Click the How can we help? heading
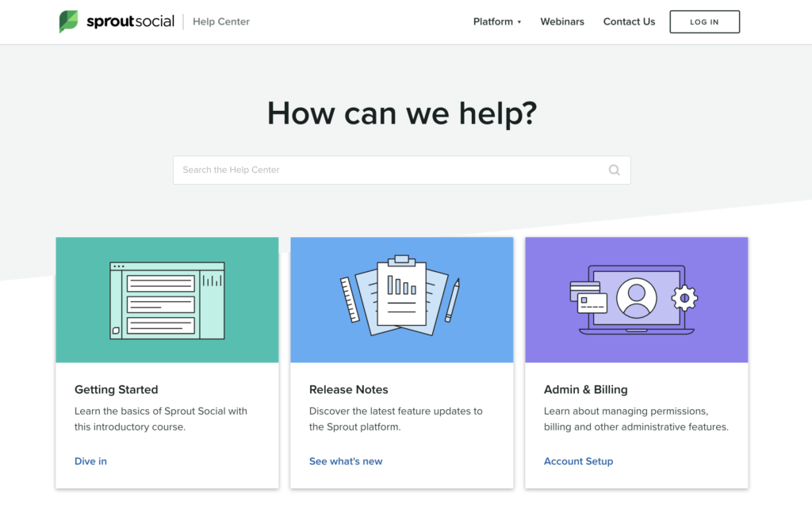812x520 pixels. tap(402, 113)
